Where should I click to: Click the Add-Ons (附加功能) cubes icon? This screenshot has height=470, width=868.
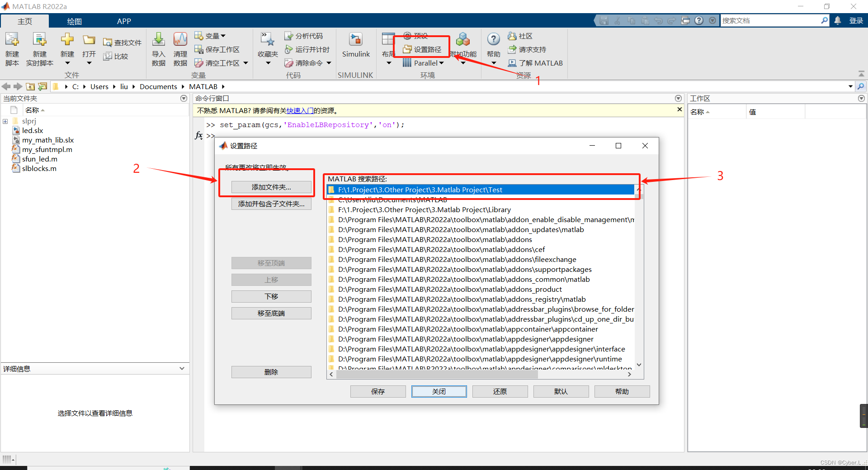[463, 40]
